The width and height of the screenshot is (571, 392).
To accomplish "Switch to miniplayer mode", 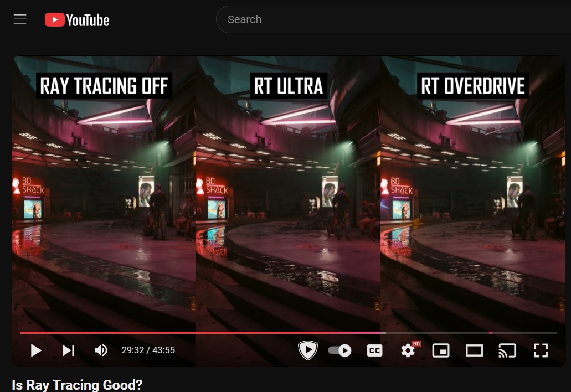I will [x=441, y=350].
